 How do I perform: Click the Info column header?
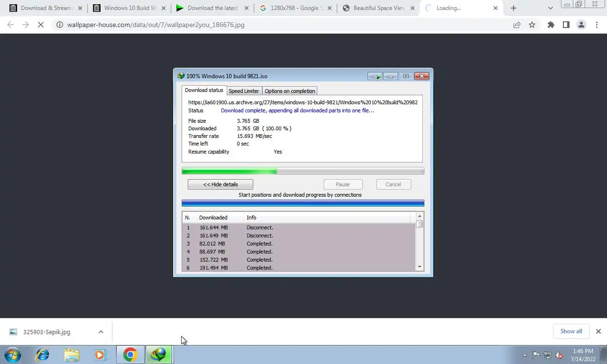tap(327, 218)
